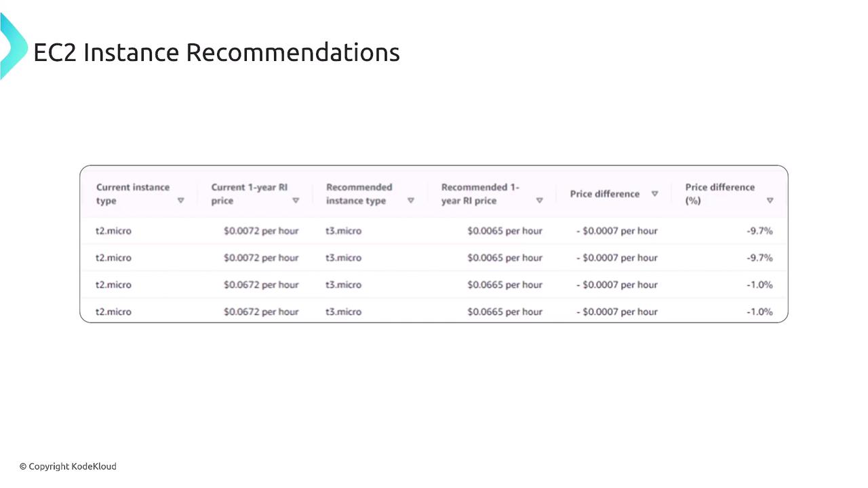Click $0.0665 per hour in the last row
Image resolution: width=868 pixels, height=488 pixels.
click(505, 312)
